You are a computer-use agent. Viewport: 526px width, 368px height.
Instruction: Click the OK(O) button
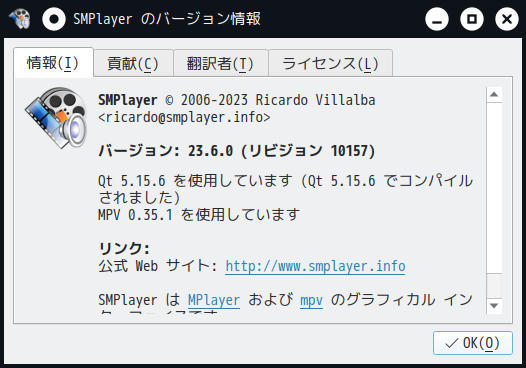473,343
